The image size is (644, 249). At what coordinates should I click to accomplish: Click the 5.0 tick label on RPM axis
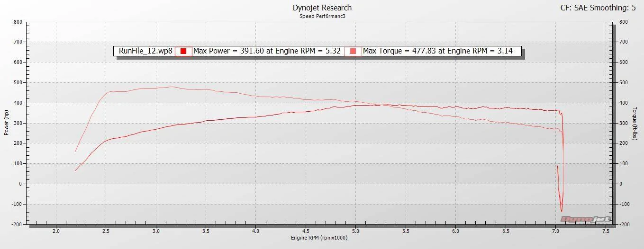click(355, 231)
